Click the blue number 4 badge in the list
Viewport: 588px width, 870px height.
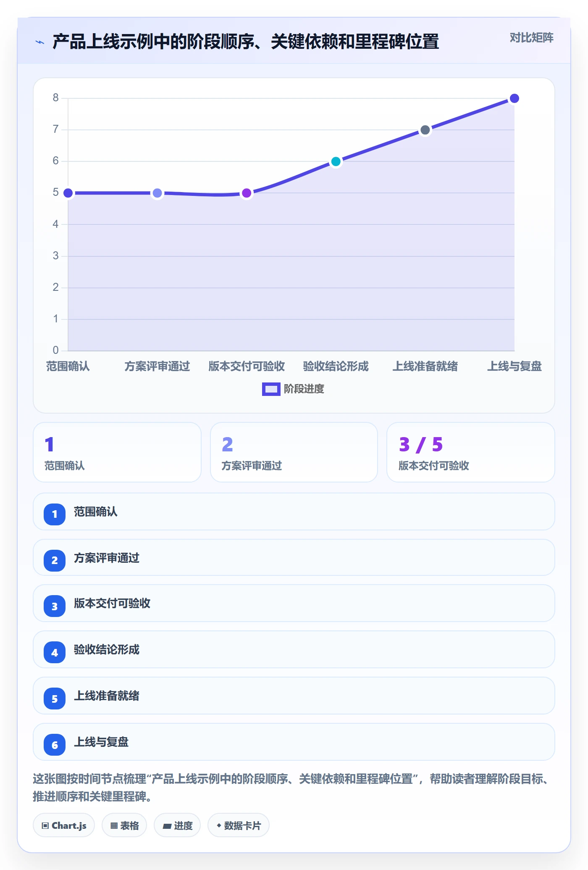pyautogui.click(x=55, y=653)
